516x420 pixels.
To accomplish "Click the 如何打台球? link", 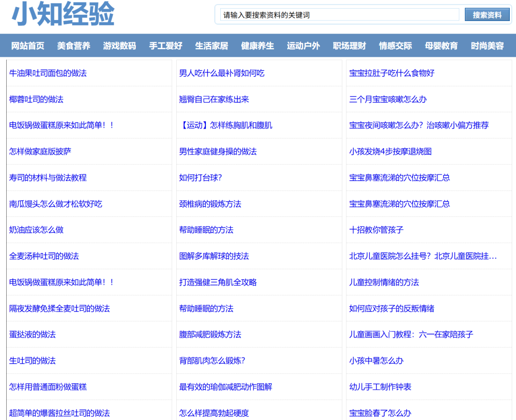I will [200, 178].
